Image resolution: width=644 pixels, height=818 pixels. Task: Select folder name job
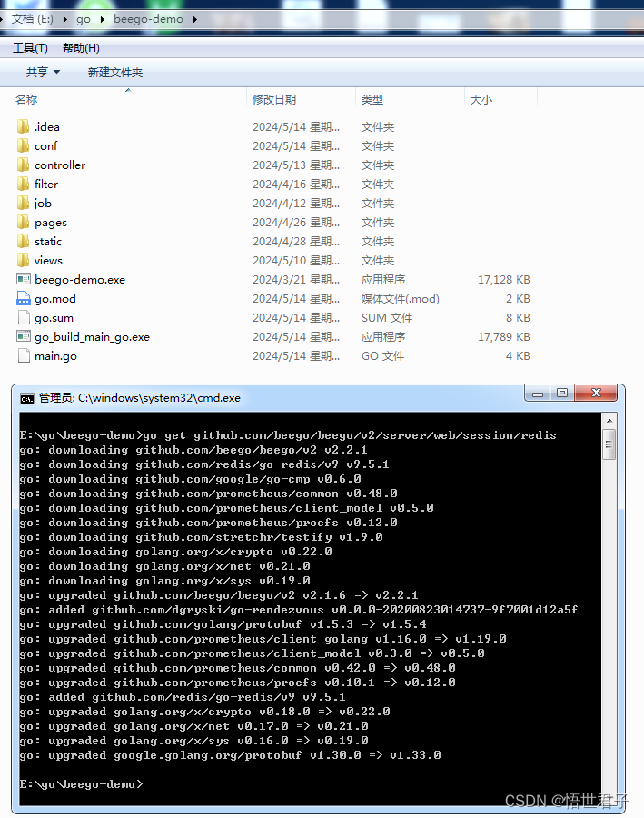(43, 204)
